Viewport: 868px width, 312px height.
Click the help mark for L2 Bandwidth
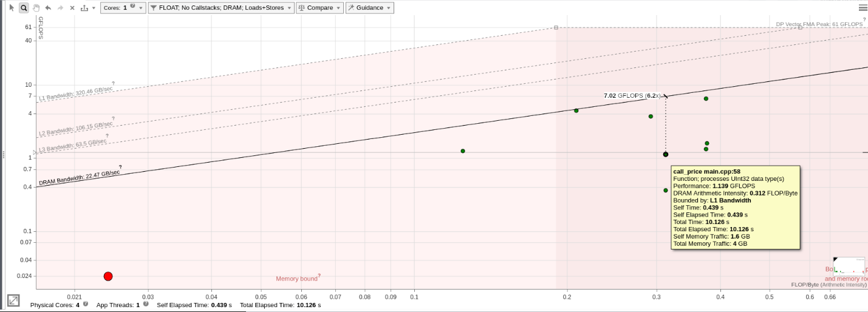(x=113, y=118)
